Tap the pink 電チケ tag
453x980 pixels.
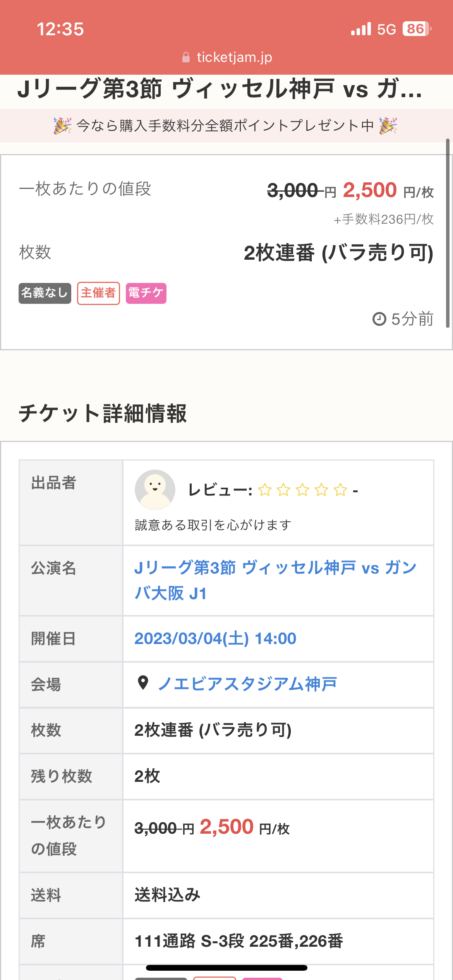click(146, 293)
